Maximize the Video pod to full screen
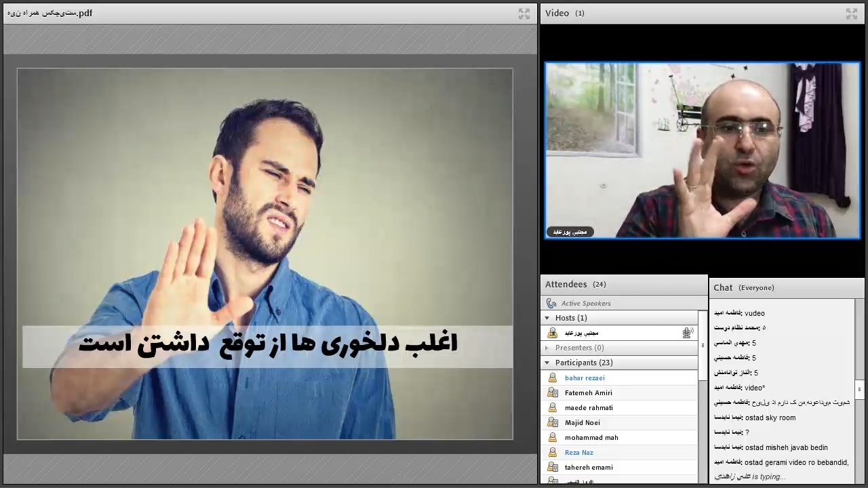Image resolution: width=868 pixels, height=488 pixels. [851, 14]
